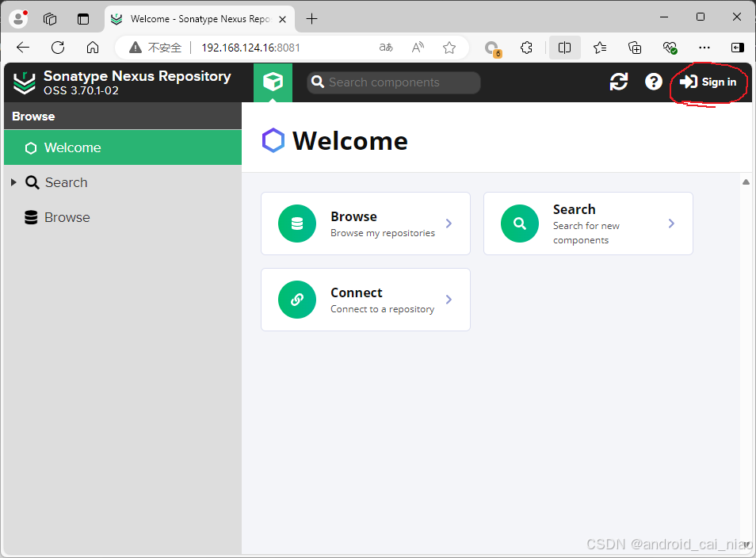Screen dimensions: 756x558
Task: Activate the Read aloud icon
Action: pos(418,48)
